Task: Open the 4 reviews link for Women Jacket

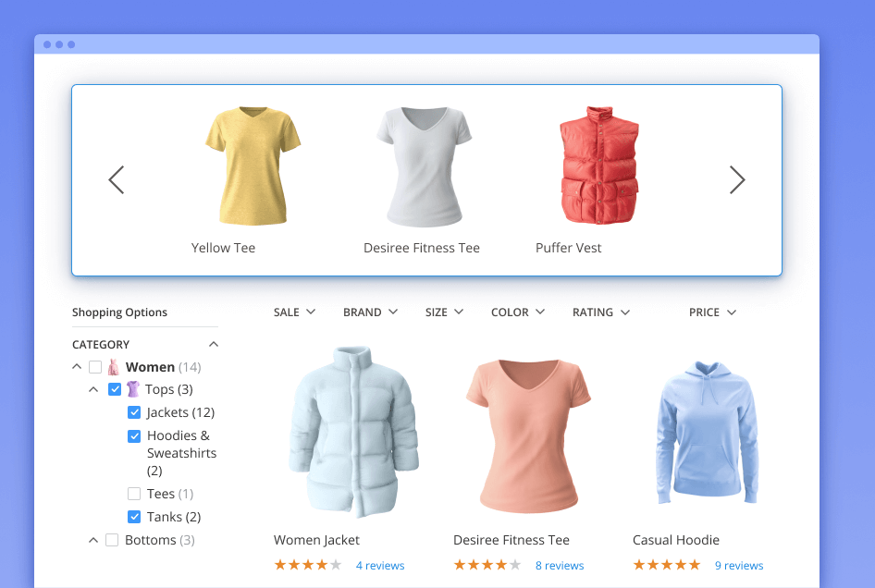Action: click(380, 565)
